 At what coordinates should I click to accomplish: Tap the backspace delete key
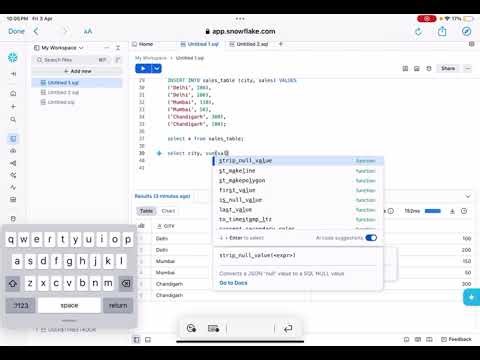tap(126, 283)
